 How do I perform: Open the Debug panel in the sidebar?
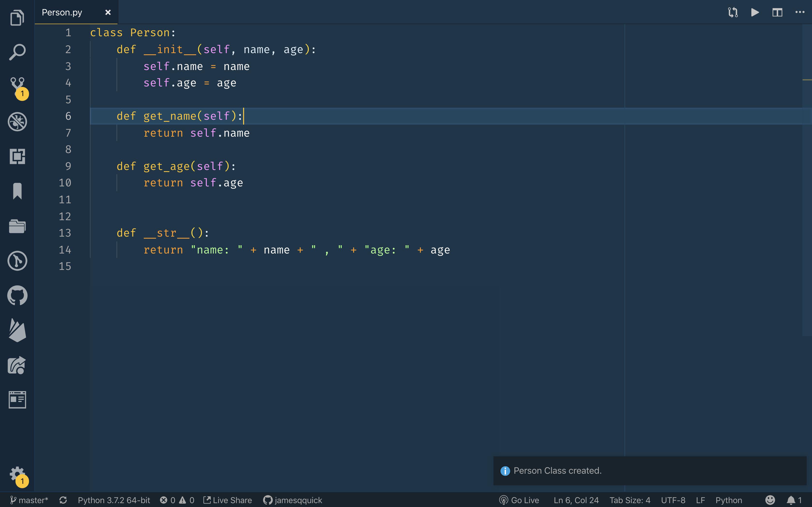tap(17, 122)
